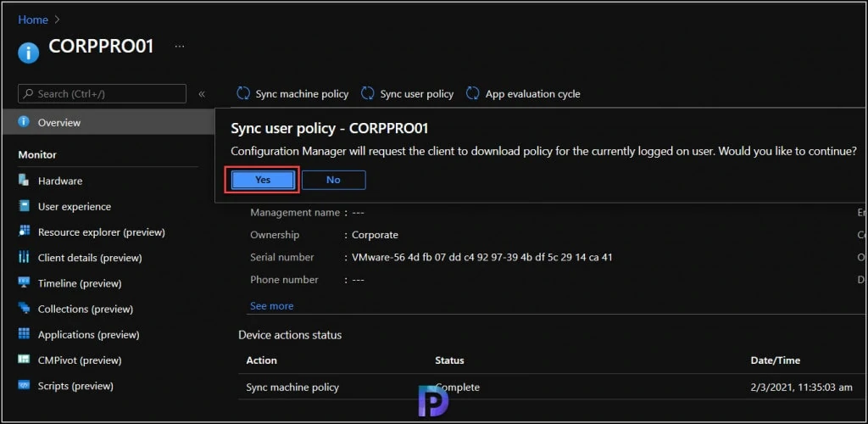This screenshot has width=868, height=424.
Task: Click the Monitor section heading
Action: (37, 155)
